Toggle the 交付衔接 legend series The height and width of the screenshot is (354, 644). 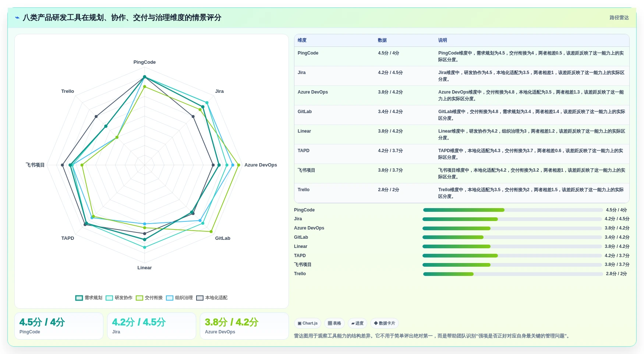[x=149, y=298]
